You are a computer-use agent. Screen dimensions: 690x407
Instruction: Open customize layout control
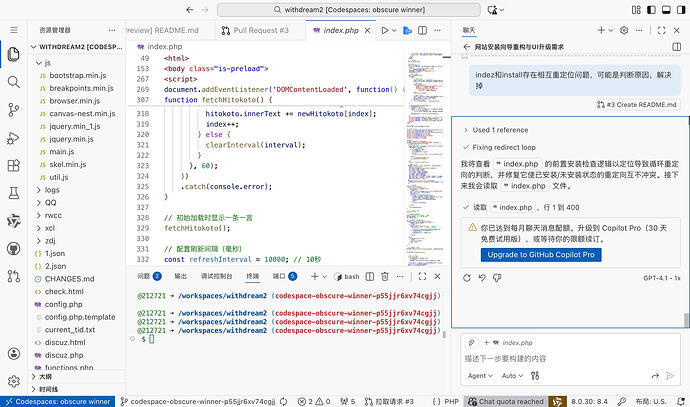point(636,10)
